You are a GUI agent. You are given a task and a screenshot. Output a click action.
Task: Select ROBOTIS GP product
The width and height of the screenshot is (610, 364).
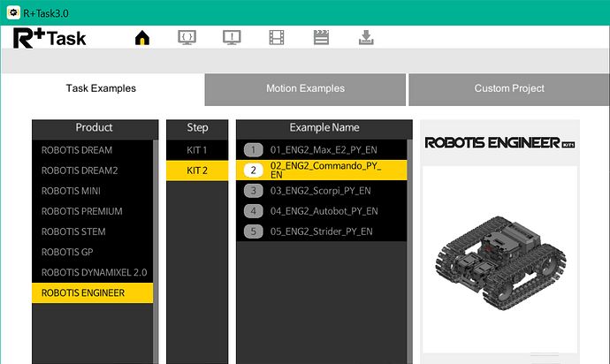coord(93,252)
